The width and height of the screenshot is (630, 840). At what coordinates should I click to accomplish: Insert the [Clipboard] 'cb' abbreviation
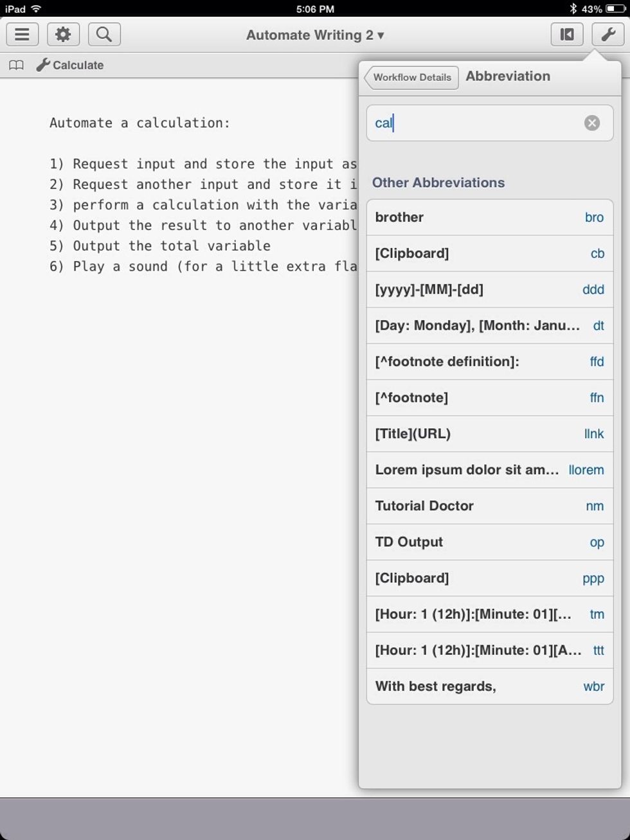point(491,253)
